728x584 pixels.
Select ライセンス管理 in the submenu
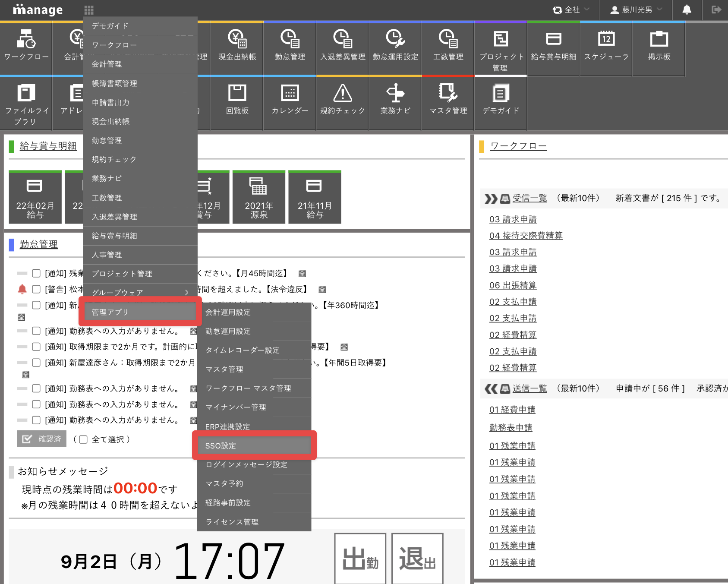pos(254,522)
